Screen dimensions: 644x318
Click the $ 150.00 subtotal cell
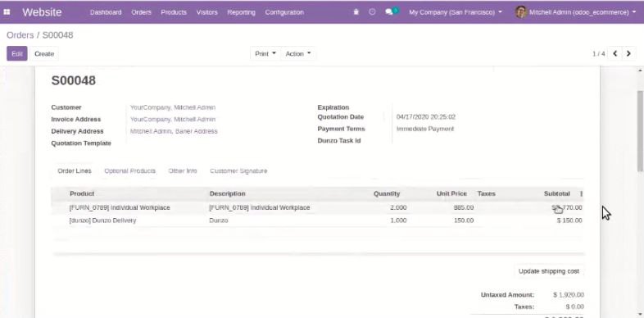click(569, 220)
